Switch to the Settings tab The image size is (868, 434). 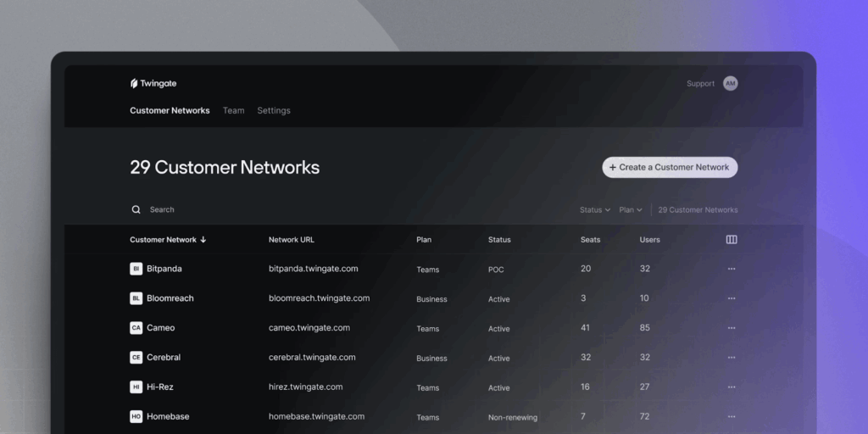[274, 111]
